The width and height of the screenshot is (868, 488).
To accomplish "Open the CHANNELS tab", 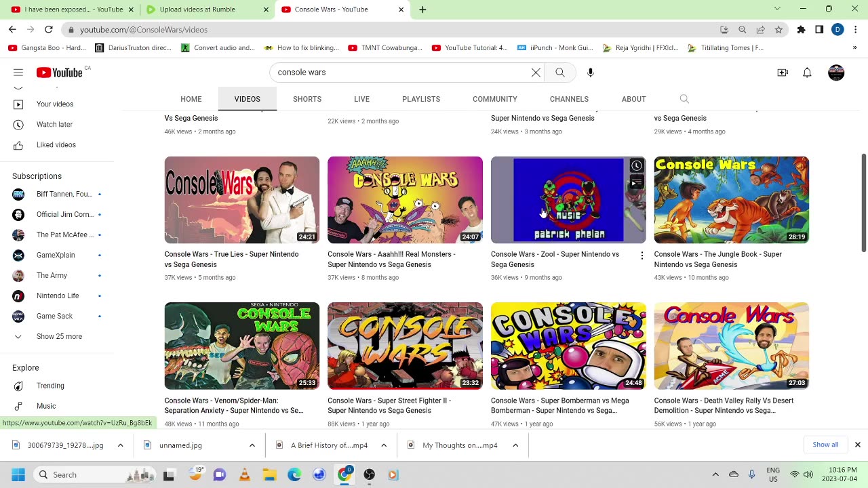I will tap(569, 99).
